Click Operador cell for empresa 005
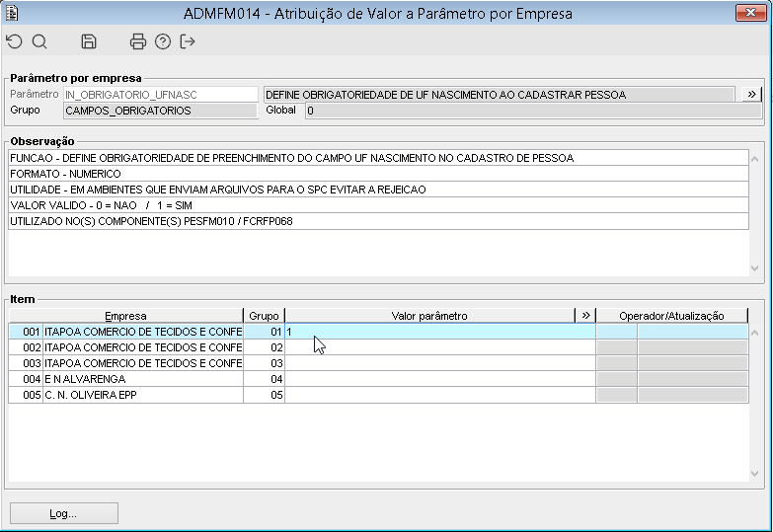The image size is (773, 532). click(617, 395)
